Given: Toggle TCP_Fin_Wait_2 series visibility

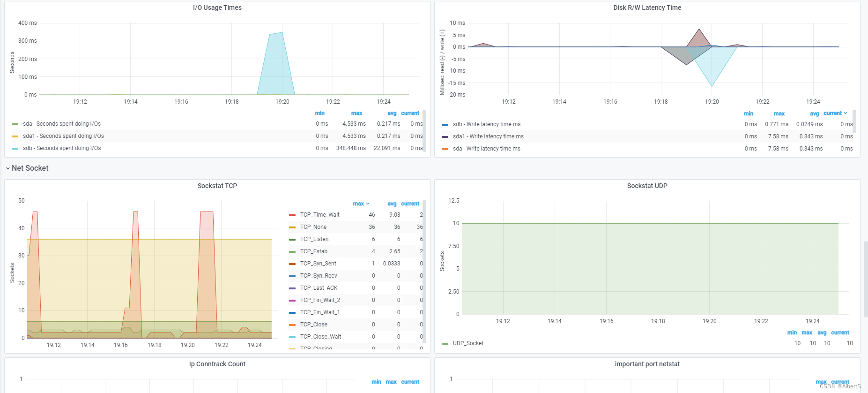Looking at the screenshot, I should [320, 300].
